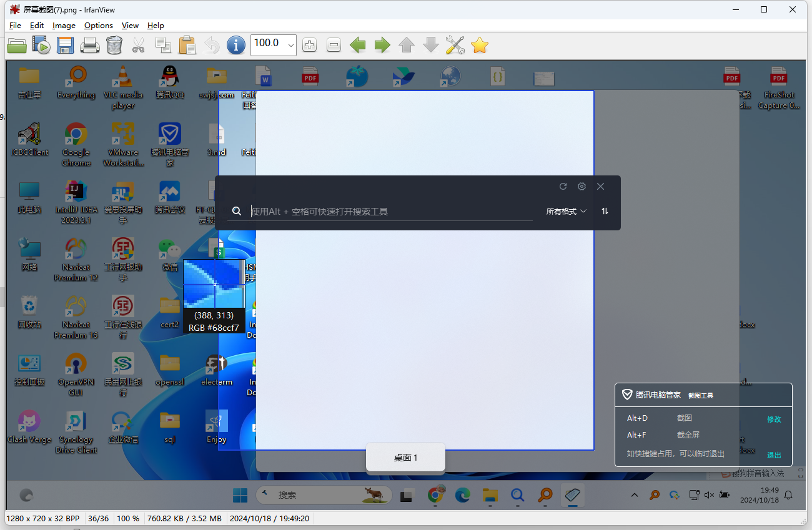Image resolution: width=812 pixels, height=530 pixels.
Task: Click the status bar date 2024/10/18 / 19:49:20
Action: click(270, 518)
